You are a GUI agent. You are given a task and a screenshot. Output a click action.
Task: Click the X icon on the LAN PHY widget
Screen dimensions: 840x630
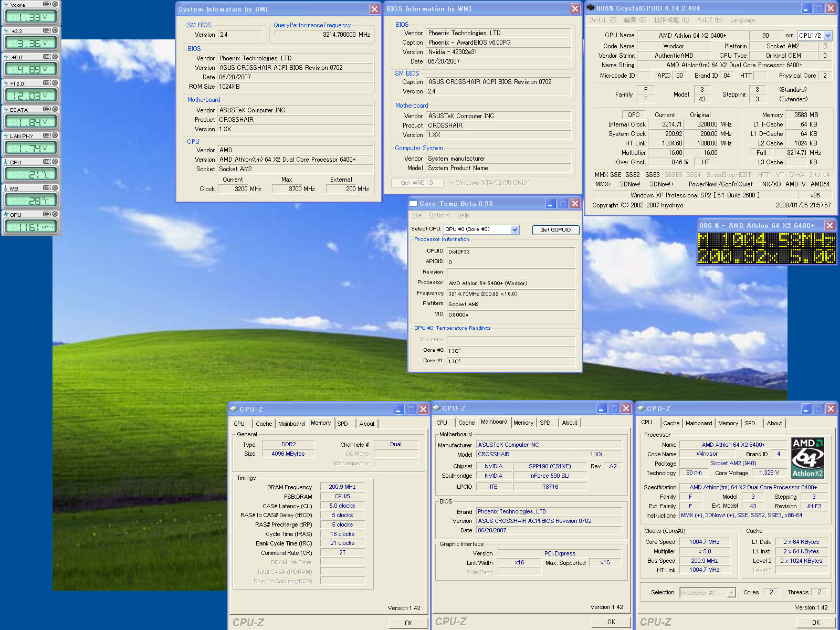tap(55, 135)
